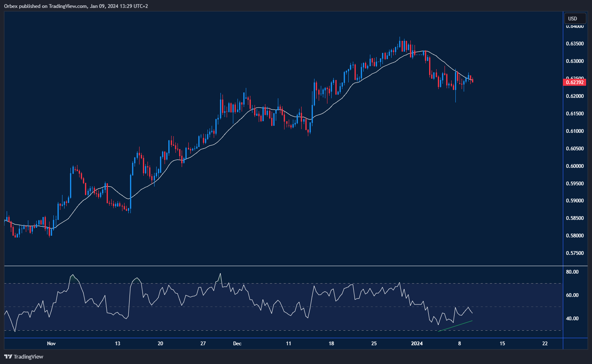Select the long red candle in early January
The image size is (592, 364).
(429, 67)
